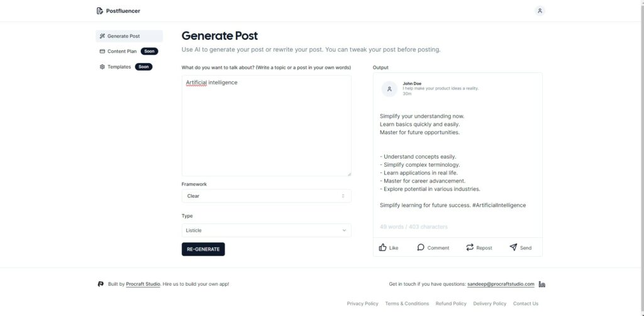Click the Send paper plane icon
This screenshot has height=316, width=644.
tap(513, 247)
